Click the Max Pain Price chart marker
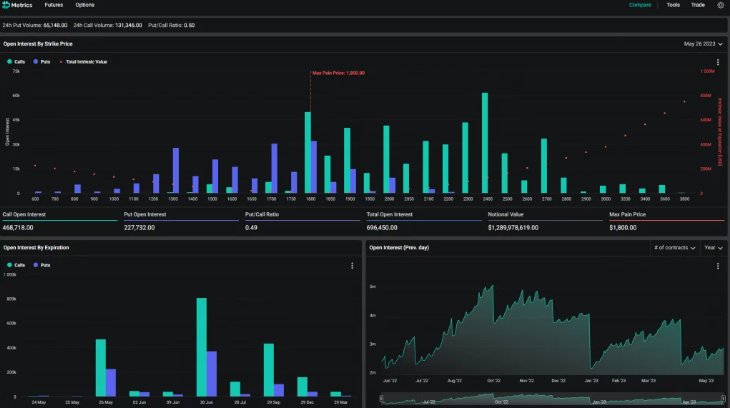Screen dimensions: 730x408 click(x=338, y=73)
